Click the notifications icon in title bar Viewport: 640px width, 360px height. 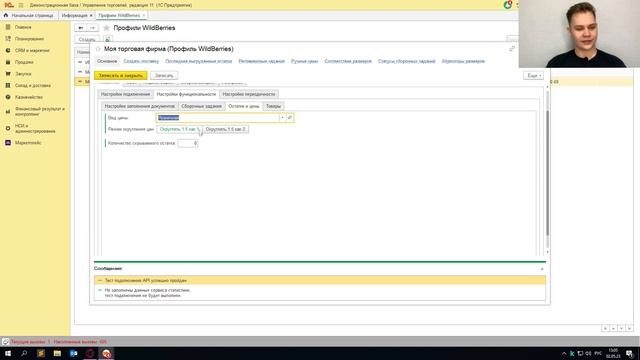coord(508,5)
